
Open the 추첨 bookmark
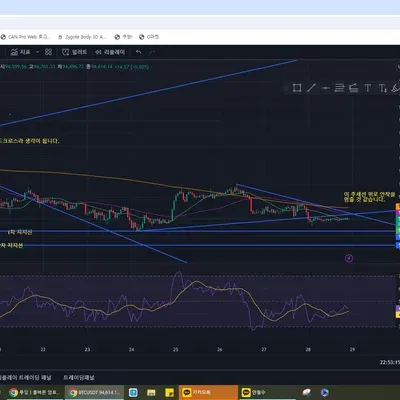(124, 37)
